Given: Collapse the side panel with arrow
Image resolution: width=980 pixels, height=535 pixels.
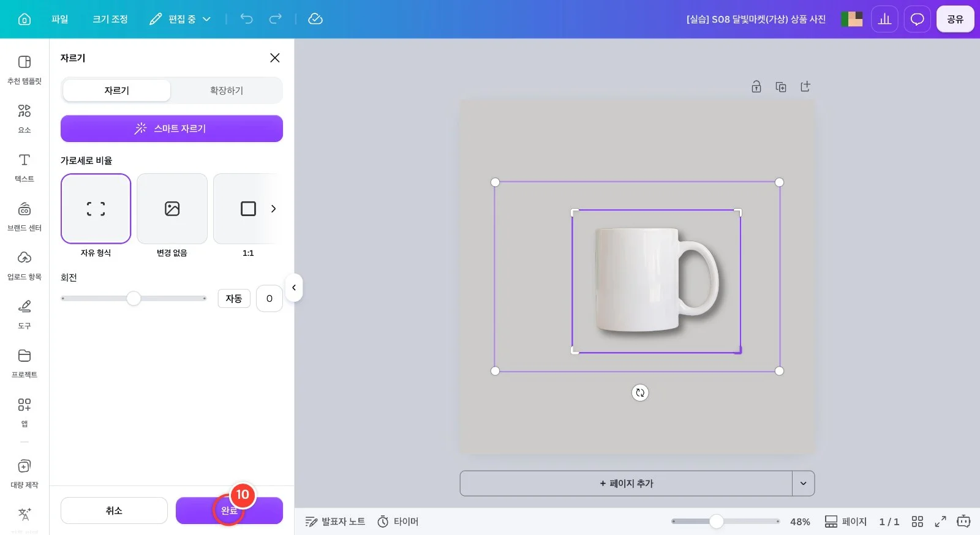Looking at the screenshot, I should 294,288.
